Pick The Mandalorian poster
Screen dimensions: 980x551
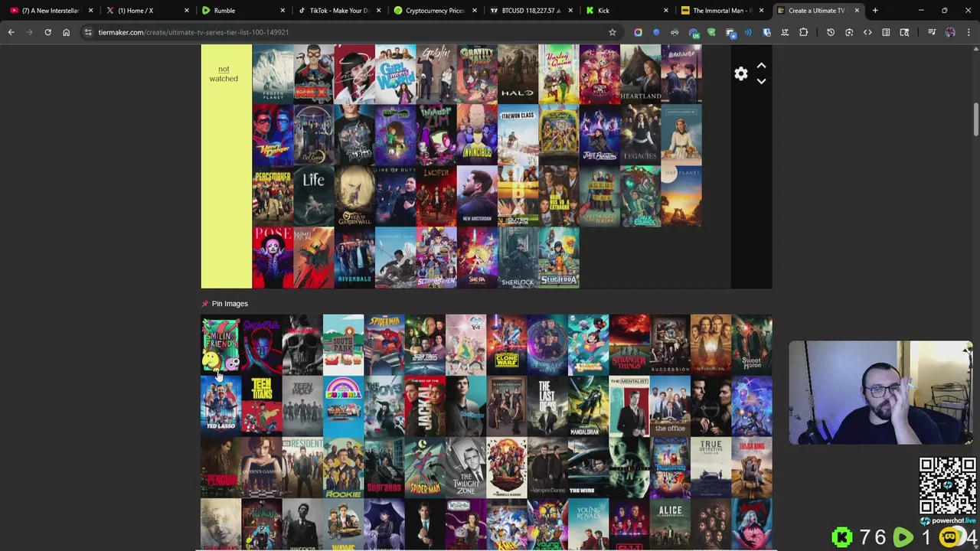[x=588, y=406]
